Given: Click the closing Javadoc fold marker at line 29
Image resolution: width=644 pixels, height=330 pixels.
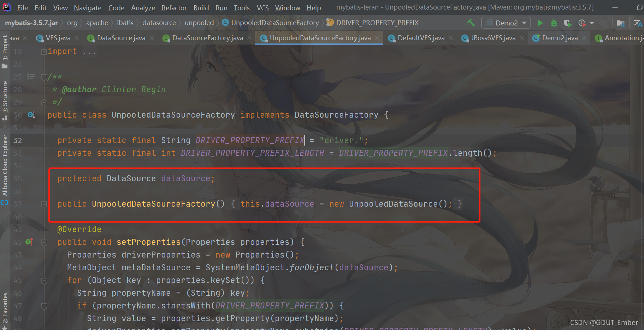Looking at the screenshot, I should point(44,102).
